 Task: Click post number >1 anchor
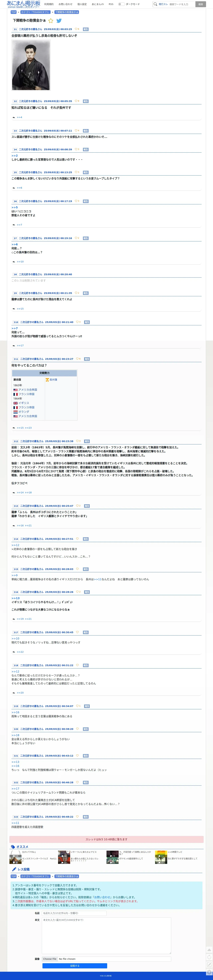click(15, 29)
